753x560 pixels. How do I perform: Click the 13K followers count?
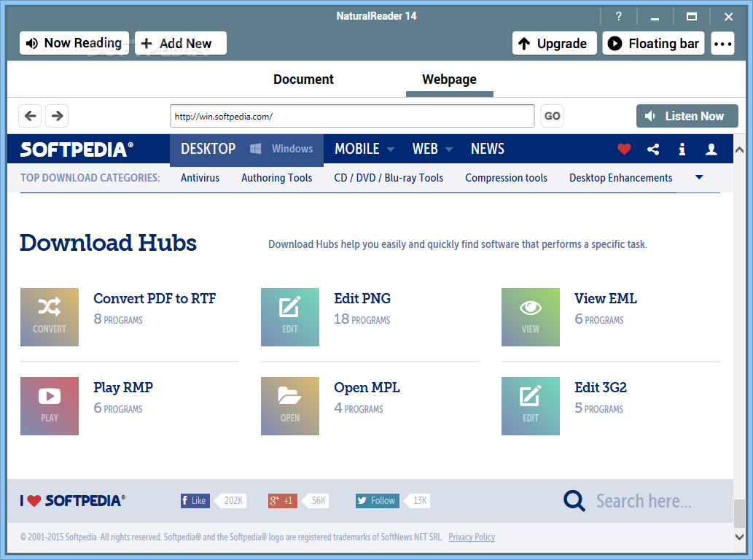tap(420, 500)
